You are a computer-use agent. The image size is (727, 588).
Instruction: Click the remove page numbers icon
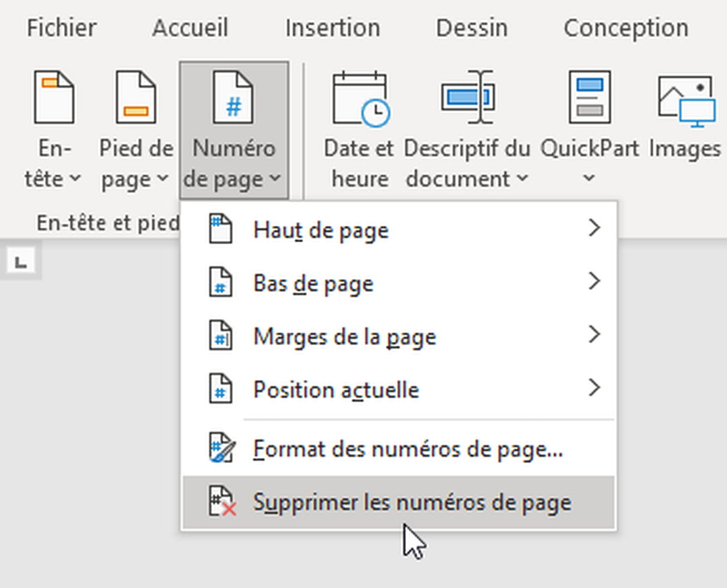pyautogui.click(x=223, y=501)
